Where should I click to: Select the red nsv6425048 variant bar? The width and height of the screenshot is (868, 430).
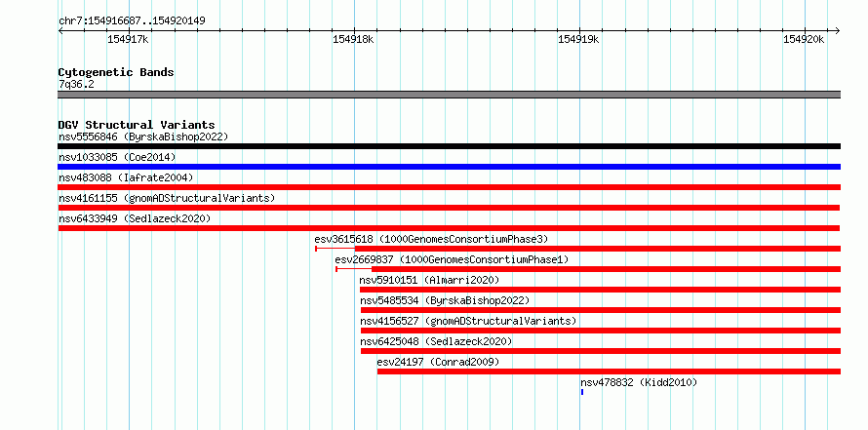(x=601, y=351)
